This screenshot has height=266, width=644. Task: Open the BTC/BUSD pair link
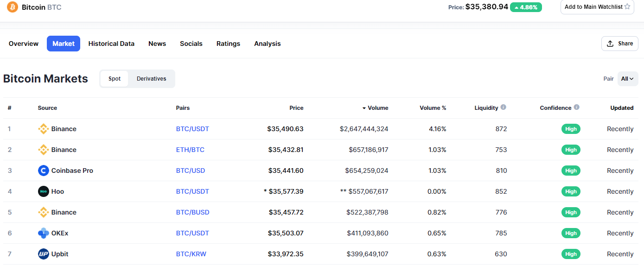[193, 212]
